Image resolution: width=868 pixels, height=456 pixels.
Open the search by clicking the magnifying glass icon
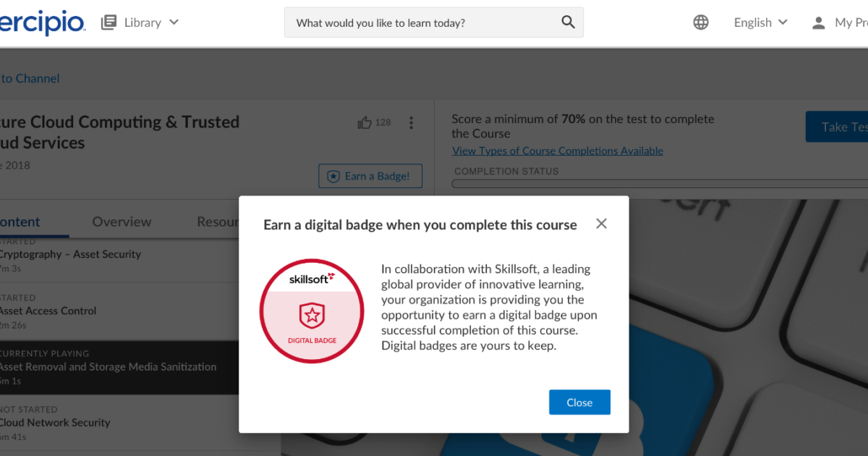(568, 22)
